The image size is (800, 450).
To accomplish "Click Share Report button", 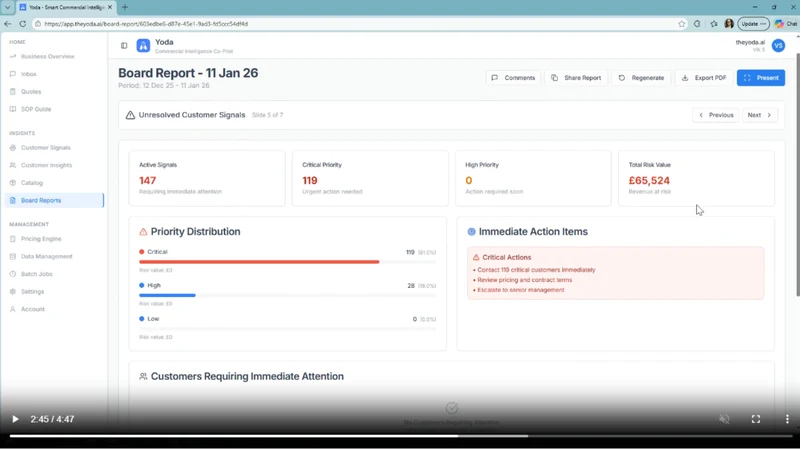I will 576,78.
